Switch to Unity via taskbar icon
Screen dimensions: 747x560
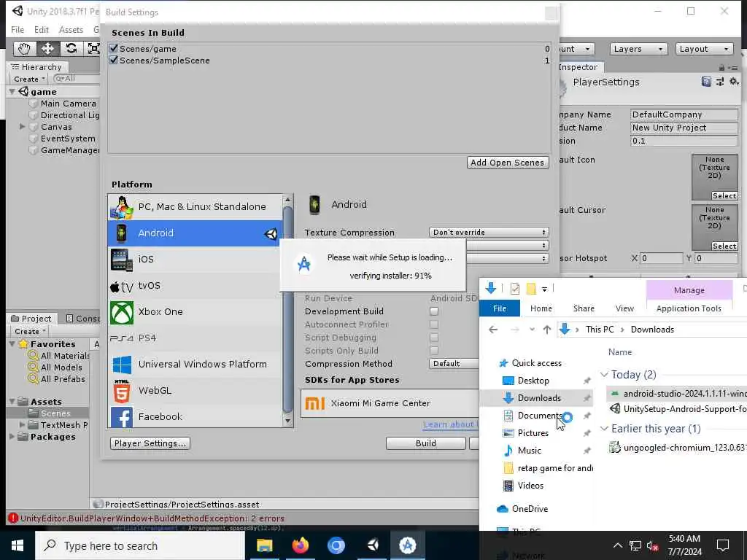pyautogui.click(x=372, y=545)
